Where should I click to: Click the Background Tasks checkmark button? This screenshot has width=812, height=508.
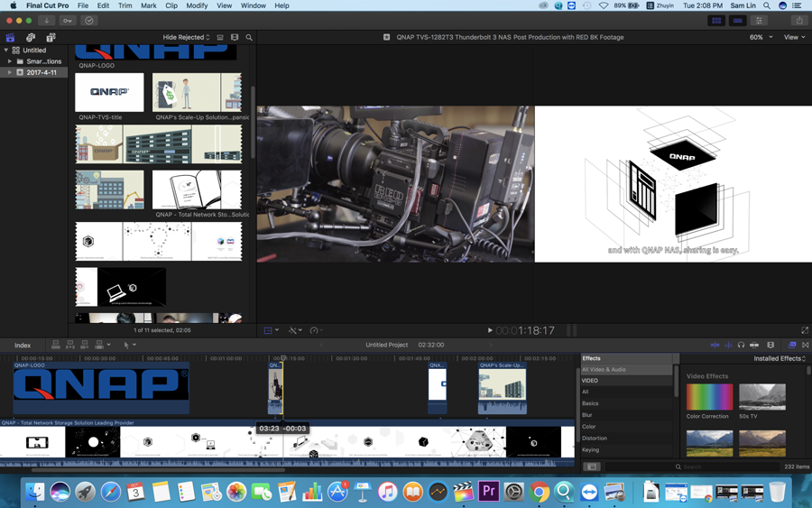[x=89, y=21]
